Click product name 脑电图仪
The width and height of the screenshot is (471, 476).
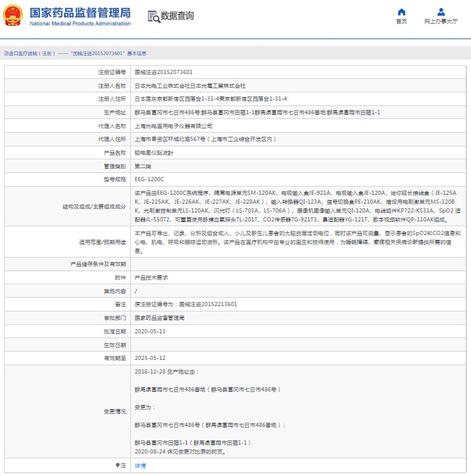point(146,153)
